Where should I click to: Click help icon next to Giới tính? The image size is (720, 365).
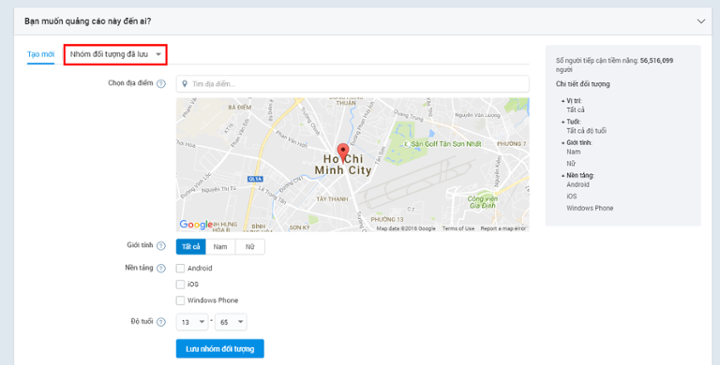tap(161, 246)
